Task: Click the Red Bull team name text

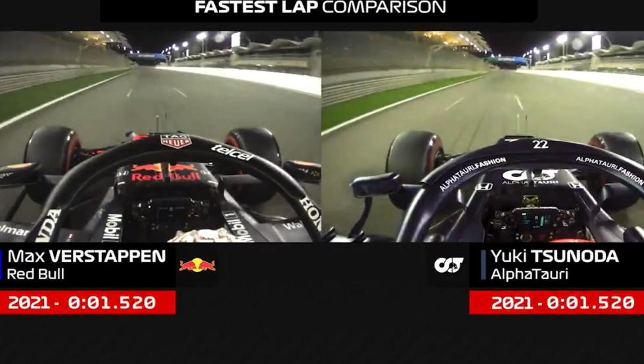Action: click(35, 274)
